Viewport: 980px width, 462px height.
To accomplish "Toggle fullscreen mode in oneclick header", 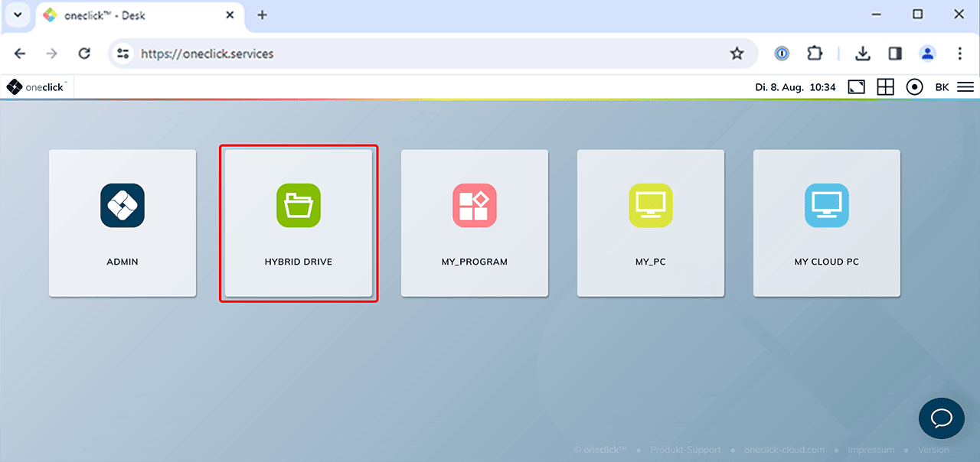I will pyautogui.click(x=857, y=87).
